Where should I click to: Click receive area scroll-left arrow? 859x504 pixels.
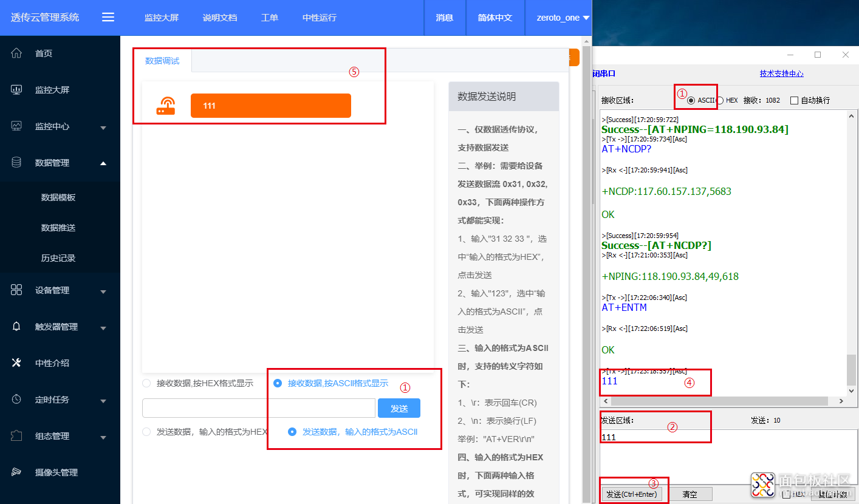[604, 401]
